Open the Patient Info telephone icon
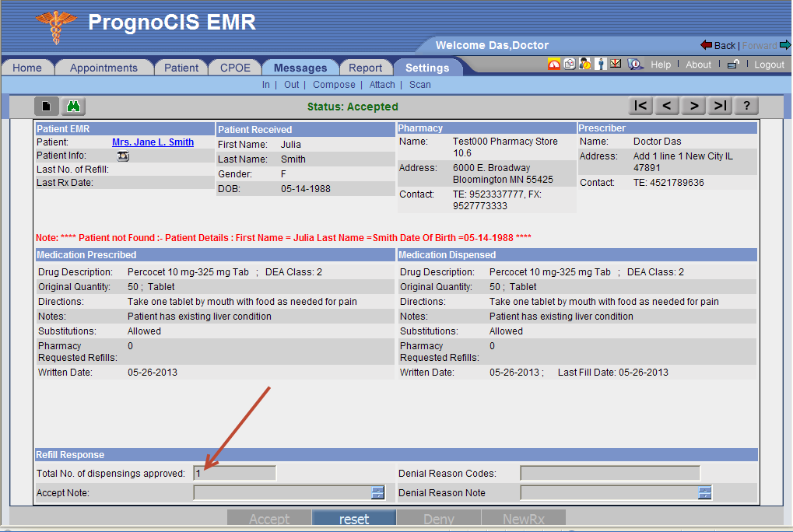The image size is (793, 532). coord(123,156)
